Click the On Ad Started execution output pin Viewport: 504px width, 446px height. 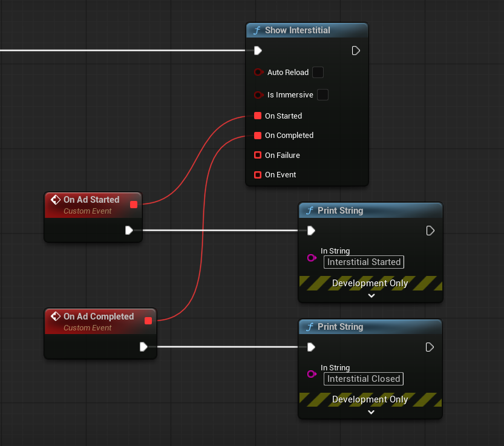point(129,230)
